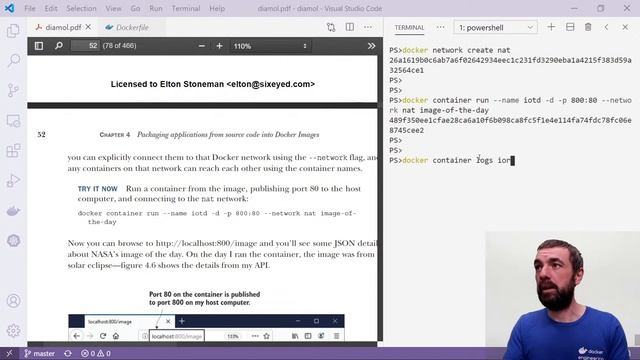Screen dimensions: 640x360
Task: Click the VS Code logo in the title bar
Action: (9, 8)
